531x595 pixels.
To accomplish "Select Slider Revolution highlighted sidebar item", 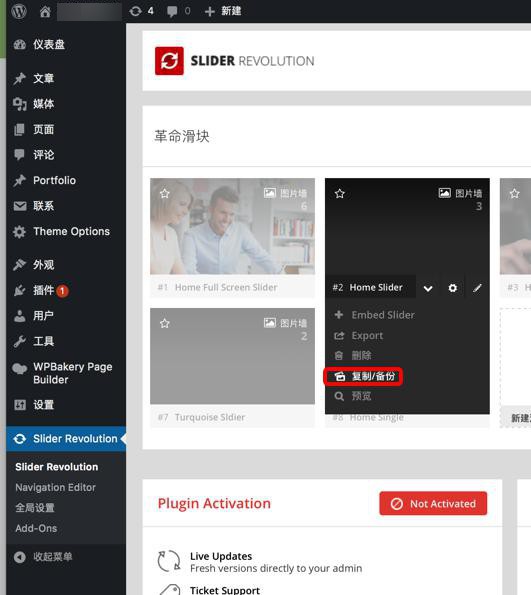I will (x=66, y=439).
